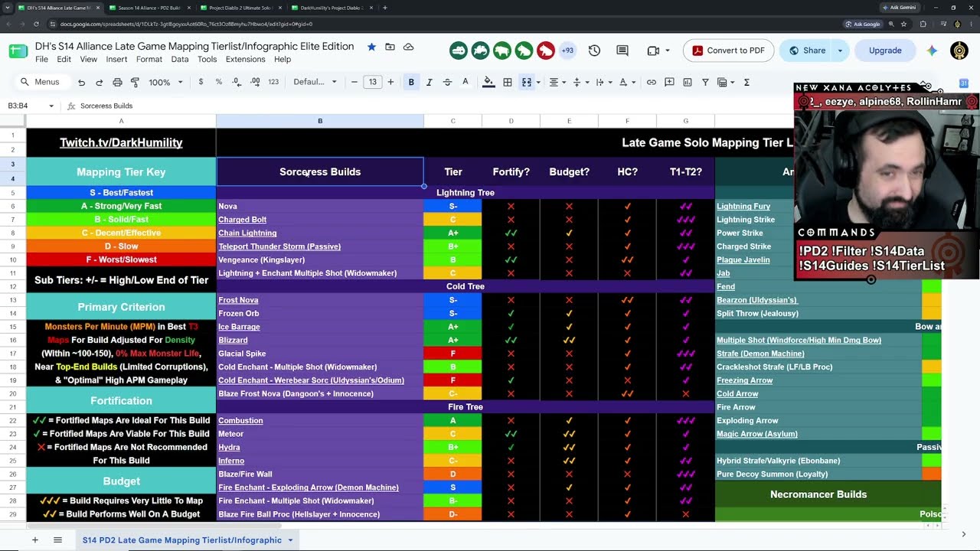
Task: Activate the paint format roller tool
Action: [135, 82]
